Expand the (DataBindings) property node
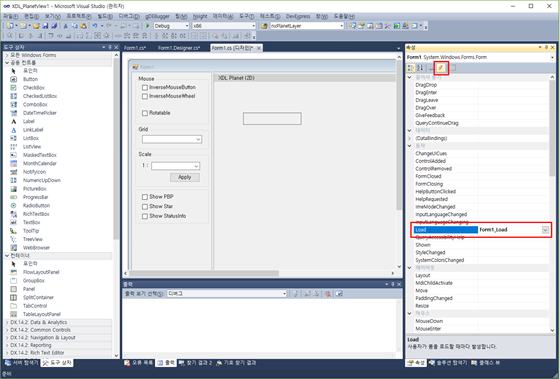Viewport: 559px width, 379px height. point(410,138)
